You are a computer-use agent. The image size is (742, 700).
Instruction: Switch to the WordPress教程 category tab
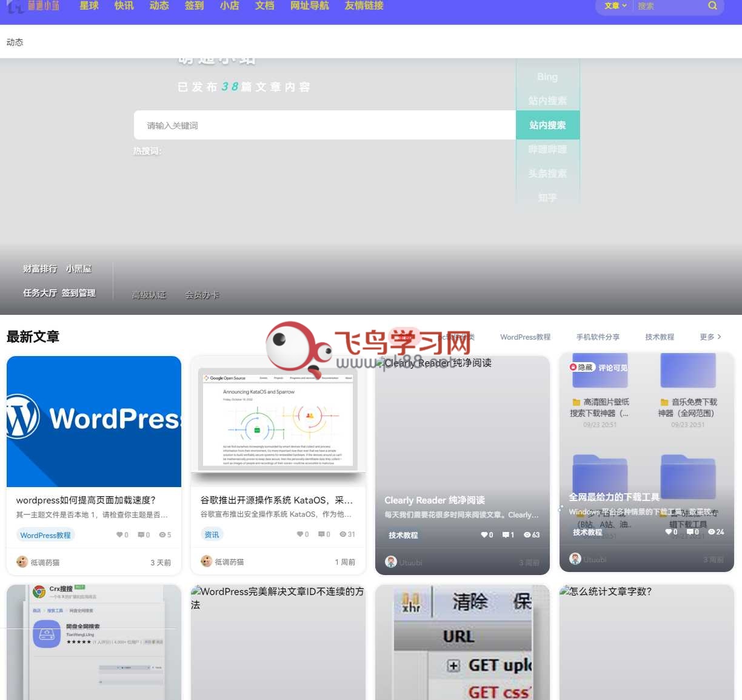click(x=525, y=337)
